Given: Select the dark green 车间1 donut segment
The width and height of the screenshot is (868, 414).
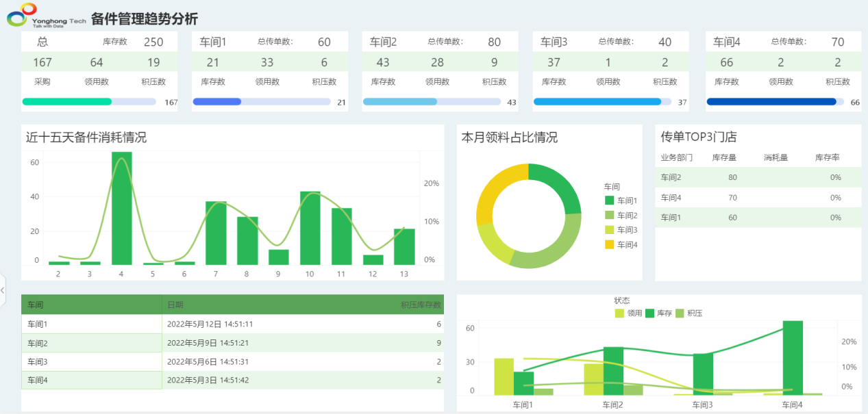Looking at the screenshot, I should coord(562,183).
